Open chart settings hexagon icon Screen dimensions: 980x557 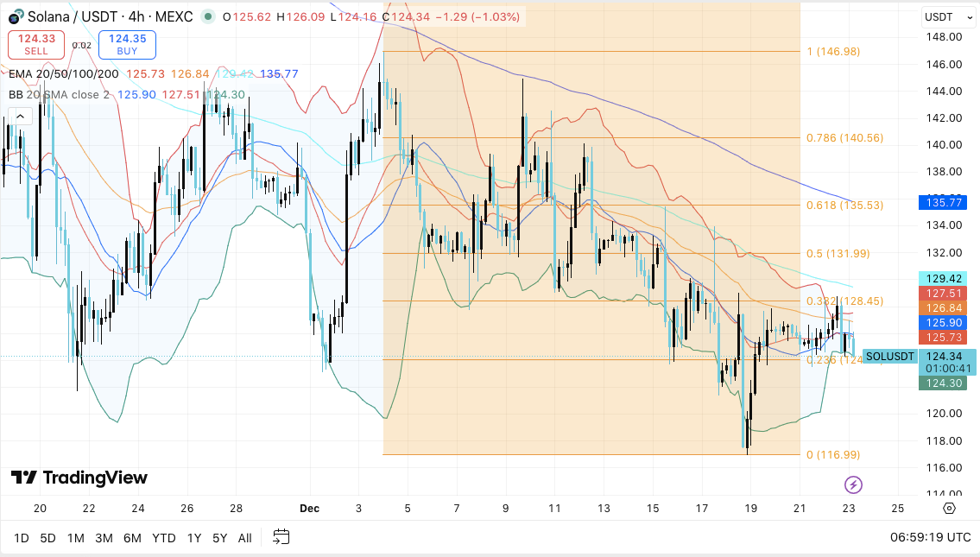coord(949,508)
